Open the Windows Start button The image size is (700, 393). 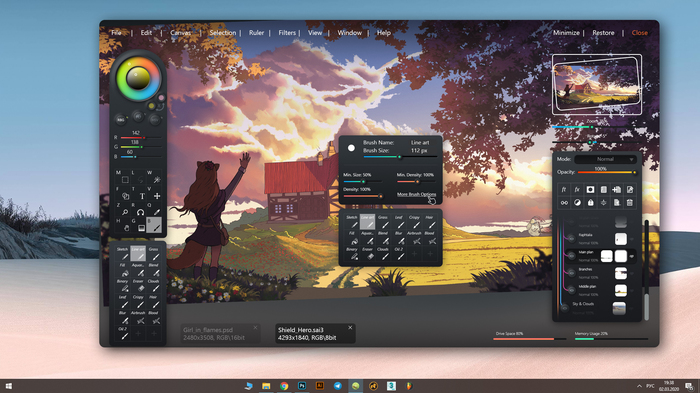point(8,386)
